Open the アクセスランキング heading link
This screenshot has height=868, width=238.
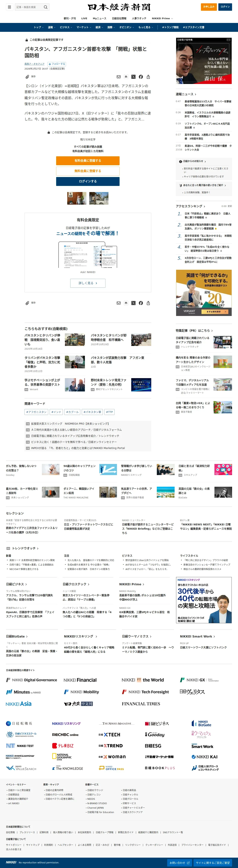(190, 206)
